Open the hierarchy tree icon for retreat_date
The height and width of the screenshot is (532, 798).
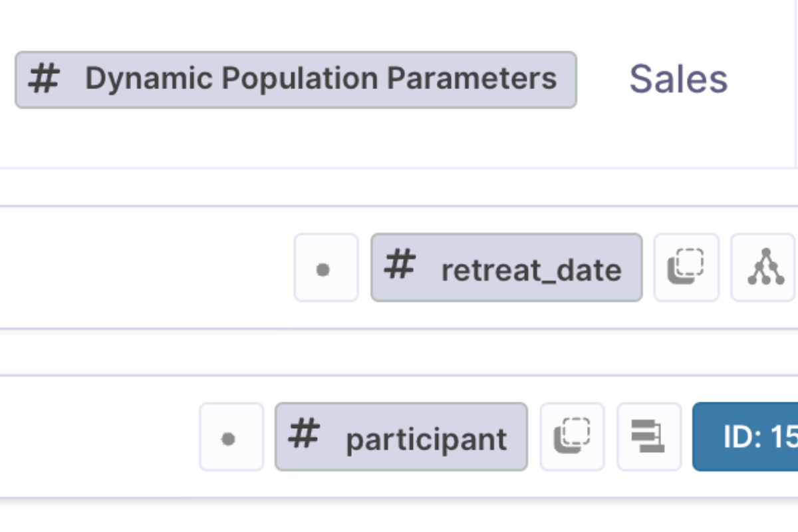tap(764, 267)
